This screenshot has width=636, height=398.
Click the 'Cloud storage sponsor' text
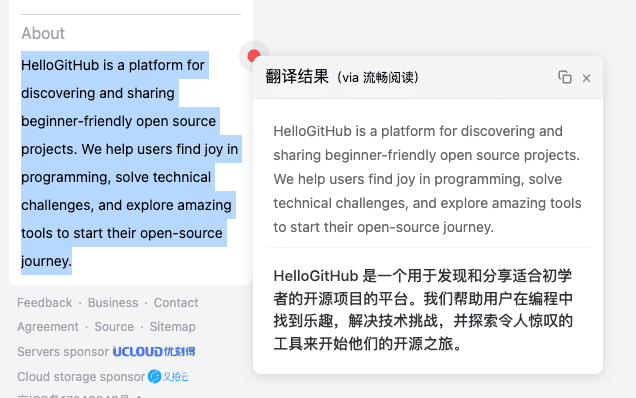[x=81, y=376]
